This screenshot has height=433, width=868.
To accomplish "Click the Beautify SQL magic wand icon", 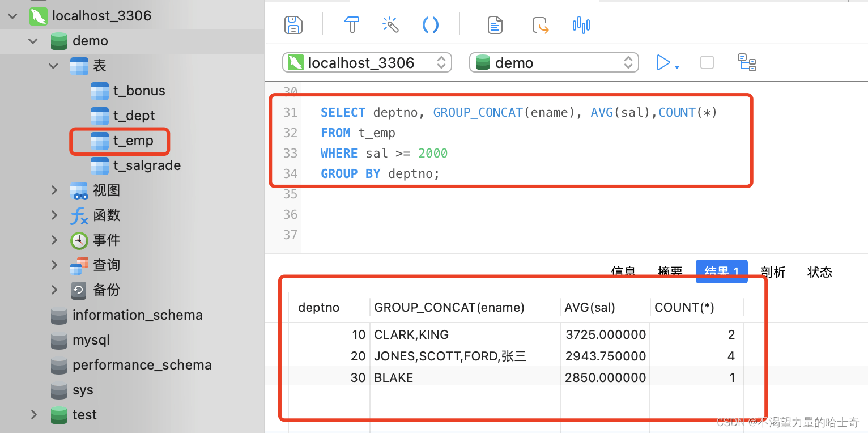I will (x=390, y=25).
